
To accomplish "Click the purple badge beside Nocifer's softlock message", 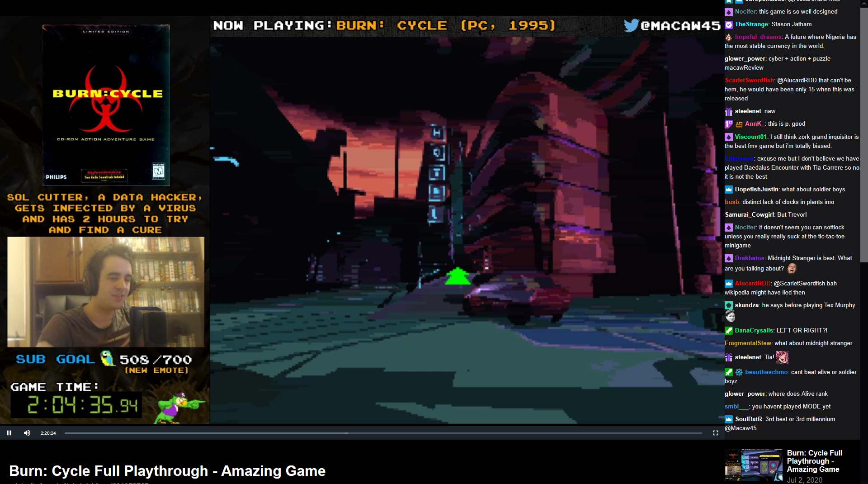I will 729,228.
